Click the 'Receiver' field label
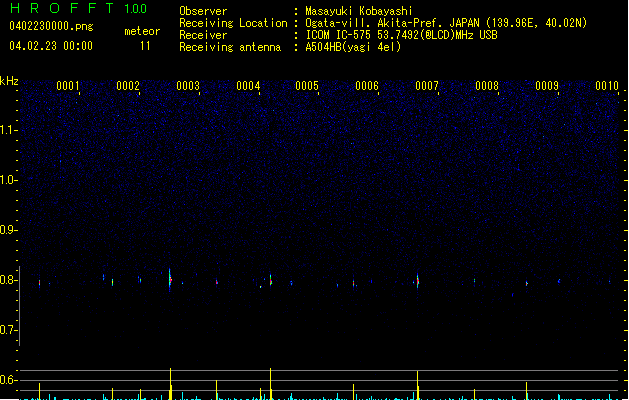Screen dimensions: 629x400 coord(203,35)
